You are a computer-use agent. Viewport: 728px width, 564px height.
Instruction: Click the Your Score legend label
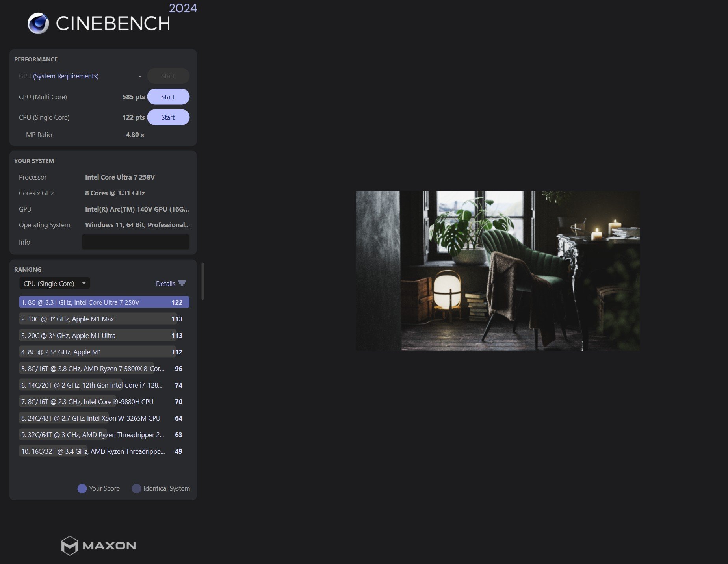[x=104, y=488]
